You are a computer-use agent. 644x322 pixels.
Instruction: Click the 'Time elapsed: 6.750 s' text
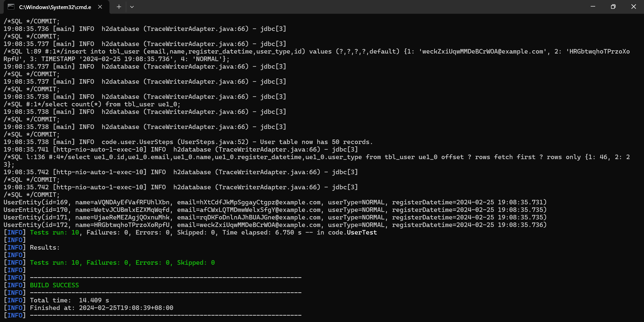[x=262, y=232]
